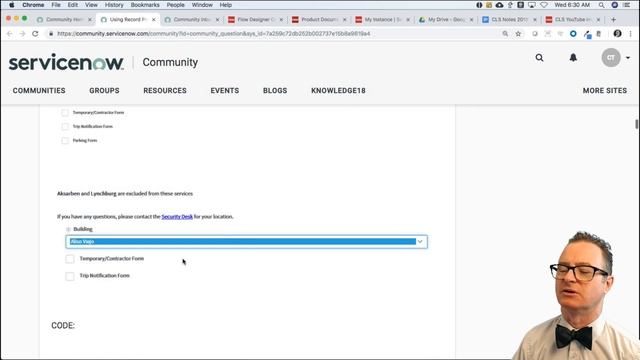Open a new tab with the plus button

(613, 20)
